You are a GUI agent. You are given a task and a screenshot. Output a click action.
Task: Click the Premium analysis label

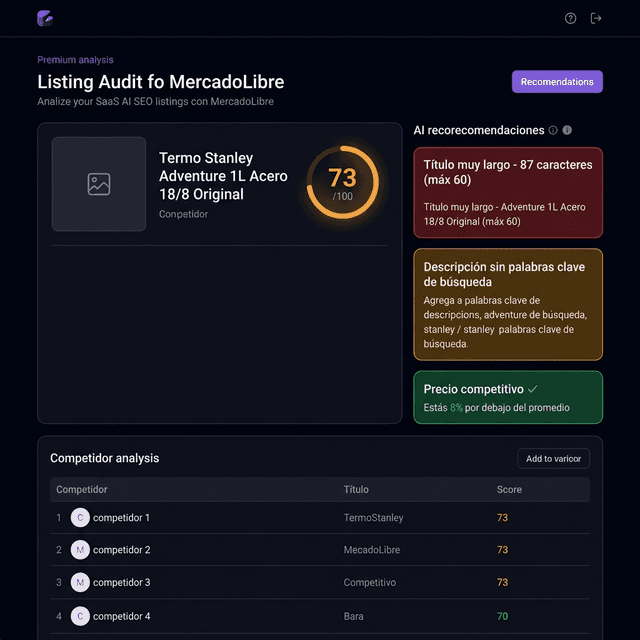coord(75,60)
